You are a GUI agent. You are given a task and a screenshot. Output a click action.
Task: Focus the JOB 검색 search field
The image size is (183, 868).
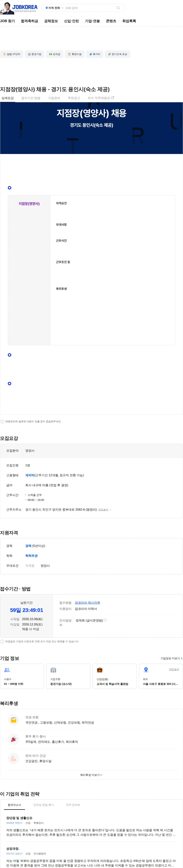point(89,8)
